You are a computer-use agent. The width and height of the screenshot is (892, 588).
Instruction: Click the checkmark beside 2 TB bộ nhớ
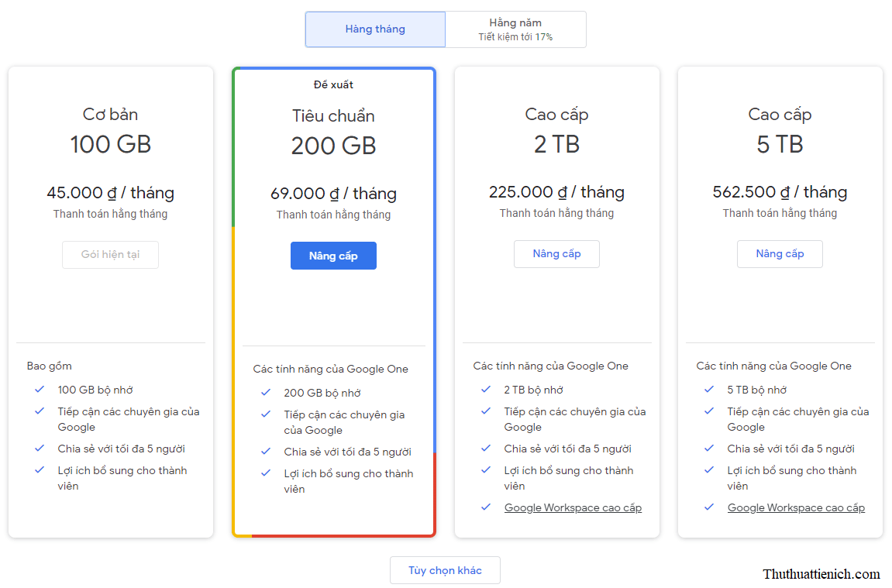[486, 389]
